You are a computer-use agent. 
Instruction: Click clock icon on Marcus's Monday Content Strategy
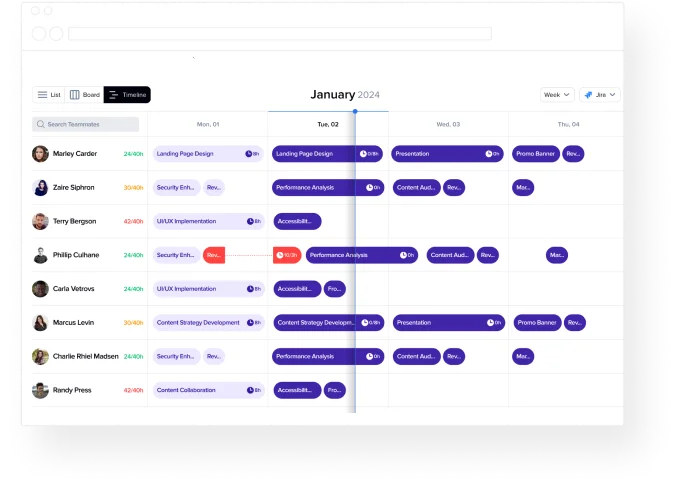pos(250,323)
